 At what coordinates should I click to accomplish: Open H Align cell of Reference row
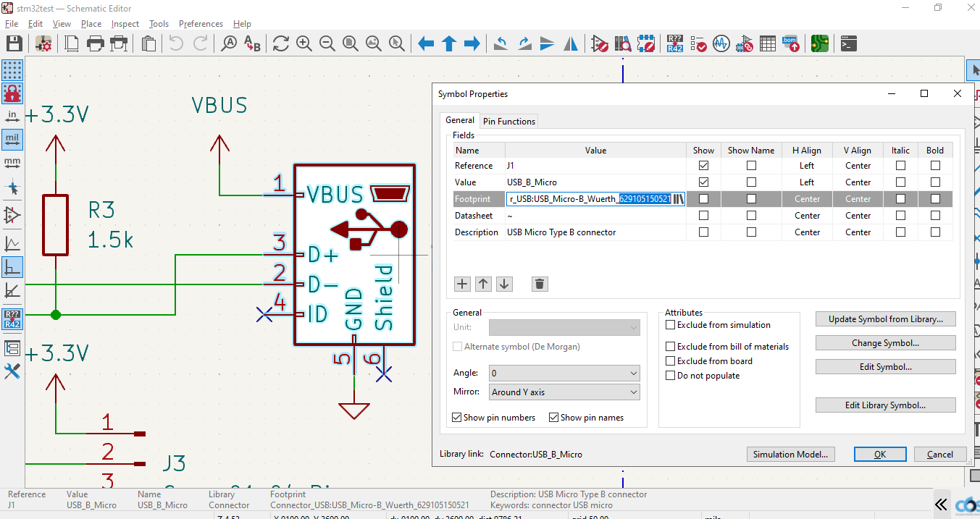[807, 166]
